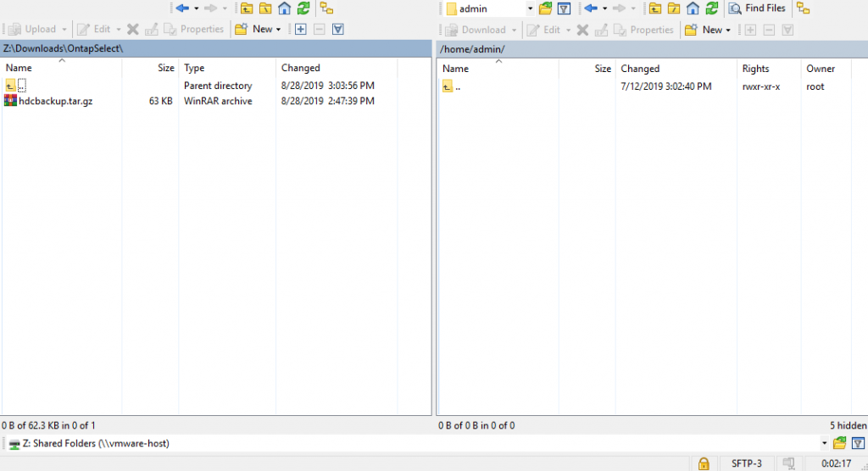Click the local rename icon

coord(151,30)
